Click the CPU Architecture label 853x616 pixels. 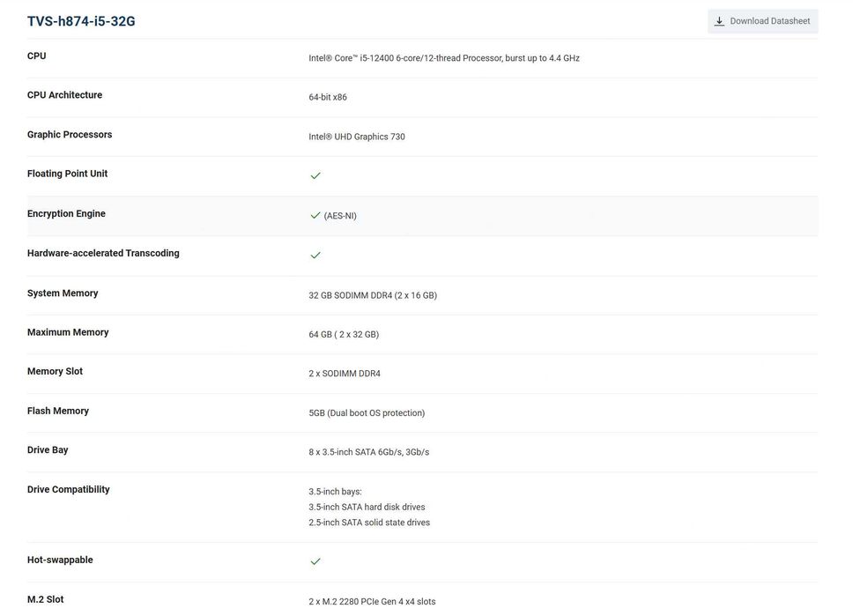64,95
